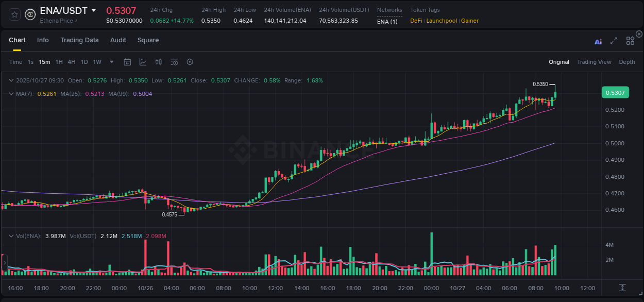Image resolution: width=644 pixels, height=302 pixels.
Task: Collapse the volume indicator panel
Action: [x=11, y=236]
